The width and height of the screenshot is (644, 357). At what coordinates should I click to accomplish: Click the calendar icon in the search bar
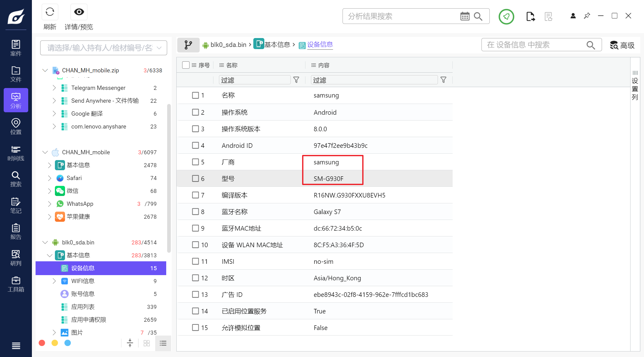[x=465, y=16]
